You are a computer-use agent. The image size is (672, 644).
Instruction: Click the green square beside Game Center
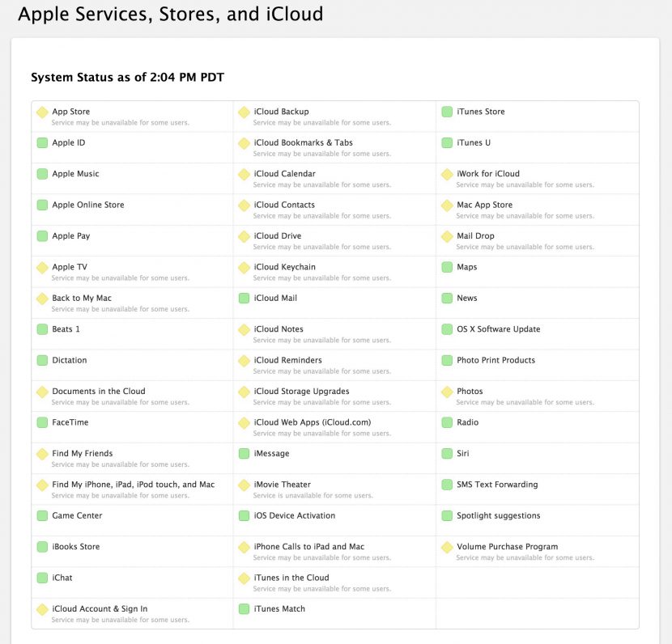click(x=42, y=516)
